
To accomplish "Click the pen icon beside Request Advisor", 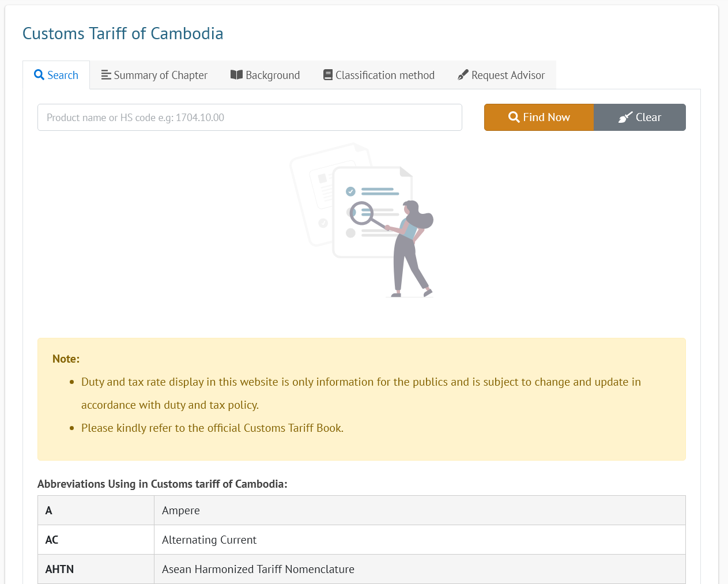I will pyautogui.click(x=463, y=75).
